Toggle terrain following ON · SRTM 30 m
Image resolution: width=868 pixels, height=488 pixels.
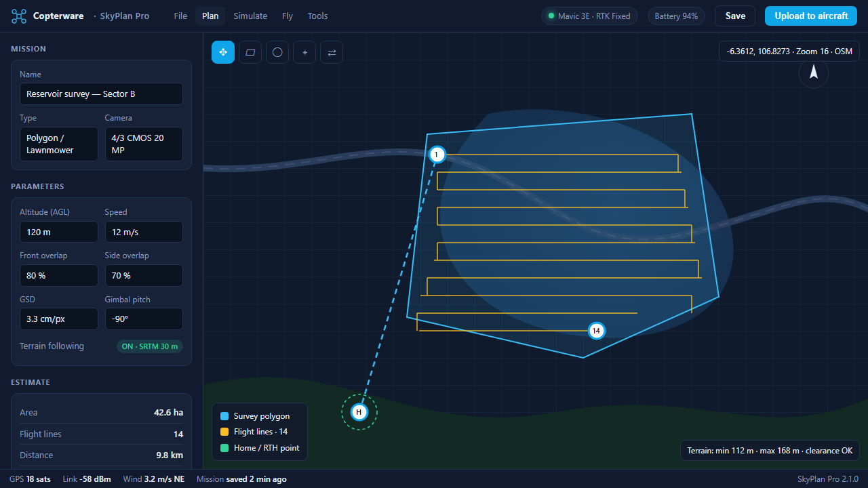[150, 346]
